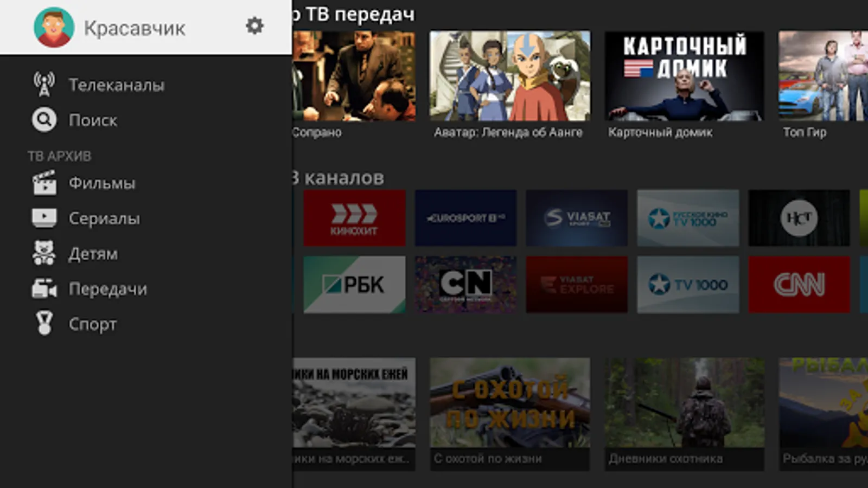Screen dimensions: 868x488
Task: Open the Топ Гир thumbnail
Action: 823,76
